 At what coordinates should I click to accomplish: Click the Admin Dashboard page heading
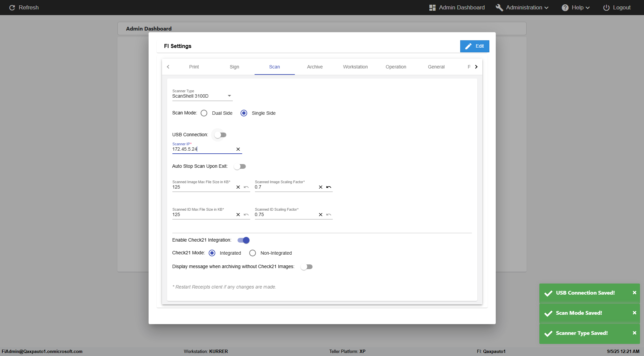pos(149,29)
